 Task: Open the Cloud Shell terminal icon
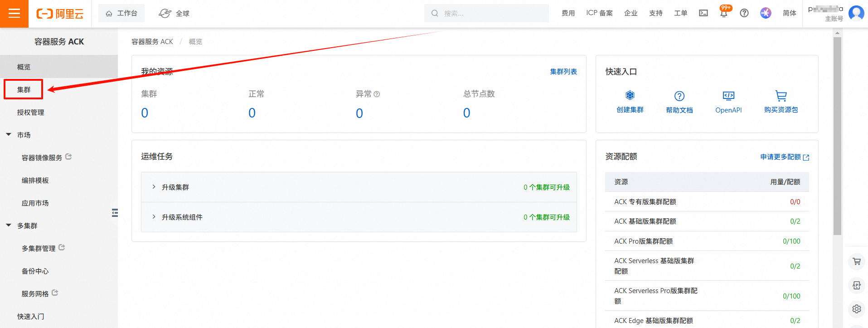click(703, 13)
